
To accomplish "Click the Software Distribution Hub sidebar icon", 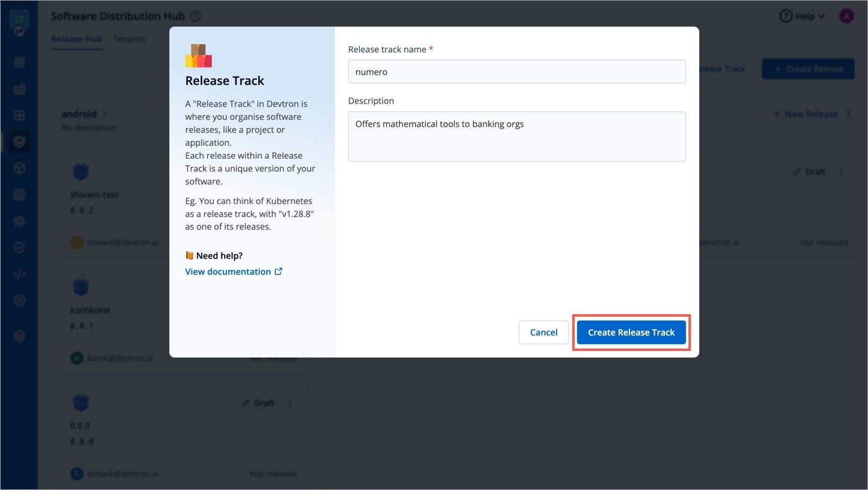I will 19,141.
